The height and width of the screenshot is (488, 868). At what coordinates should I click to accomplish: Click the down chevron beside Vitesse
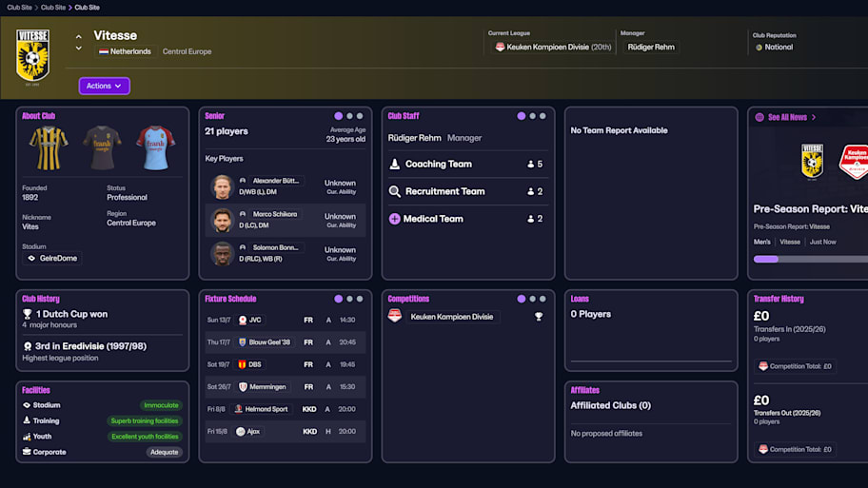[x=79, y=49]
